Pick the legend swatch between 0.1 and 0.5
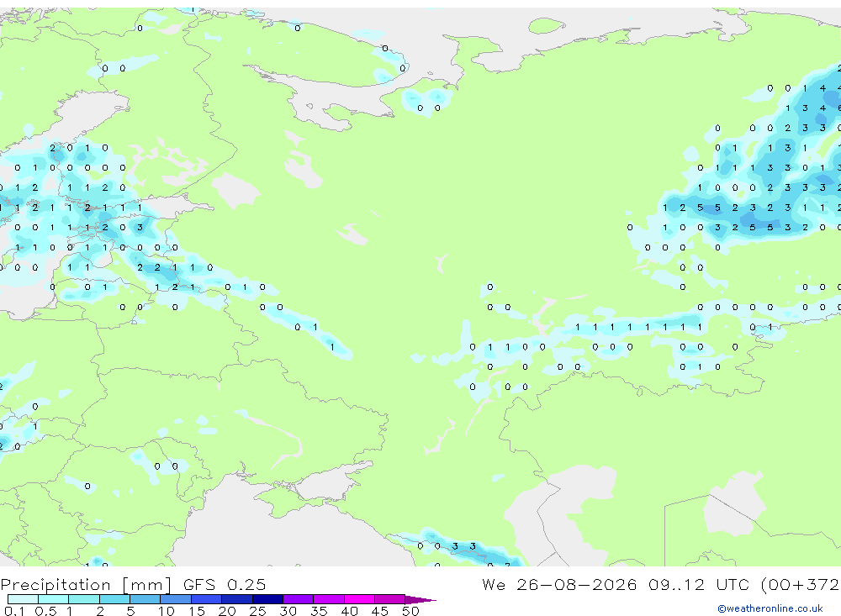 [23, 599]
